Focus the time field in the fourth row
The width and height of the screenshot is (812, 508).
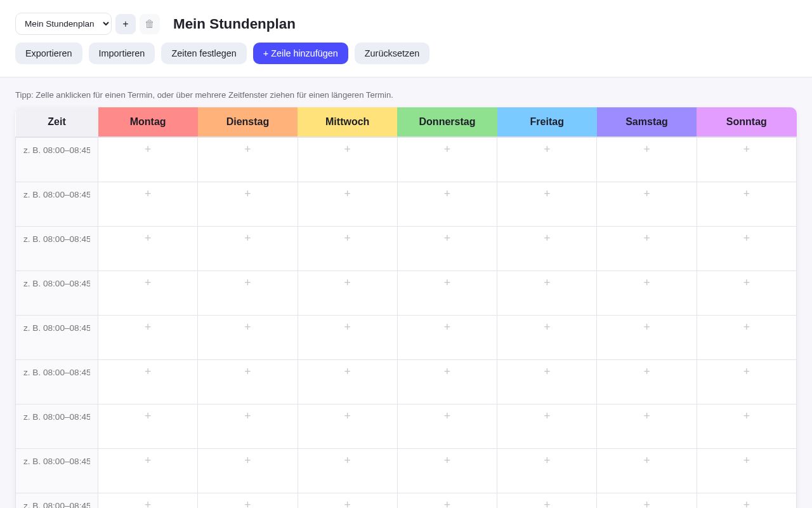[x=56, y=284]
